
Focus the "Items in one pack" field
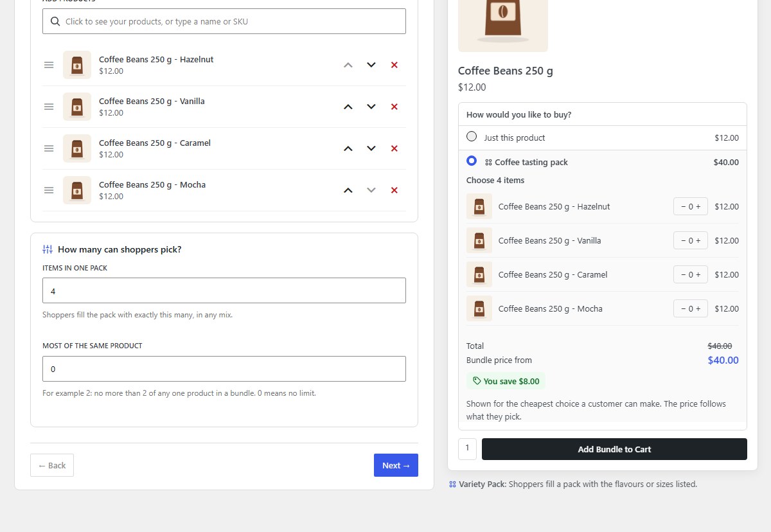224,290
